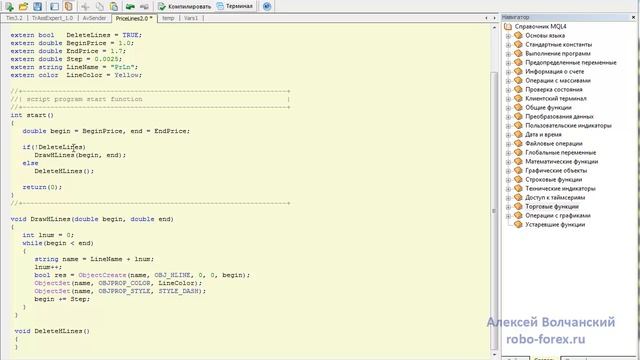640x360 pixels.
Task: Undo the last edit with the green arrow icon
Action: click(x=130, y=6)
